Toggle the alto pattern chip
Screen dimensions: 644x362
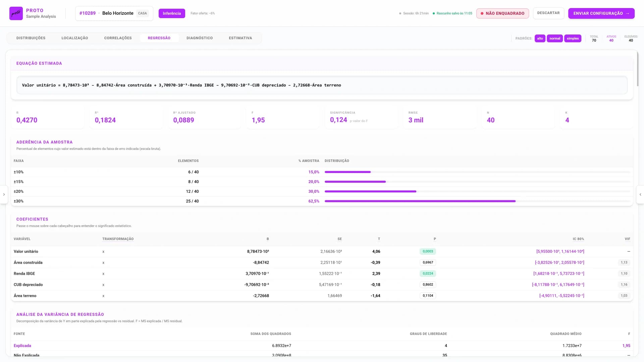[x=540, y=39]
